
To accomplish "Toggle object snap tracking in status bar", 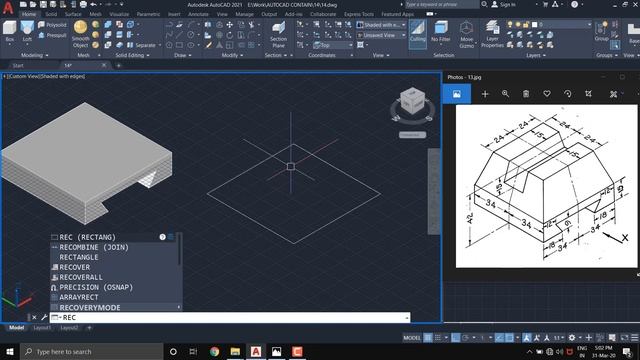I will click(x=500, y=338).
